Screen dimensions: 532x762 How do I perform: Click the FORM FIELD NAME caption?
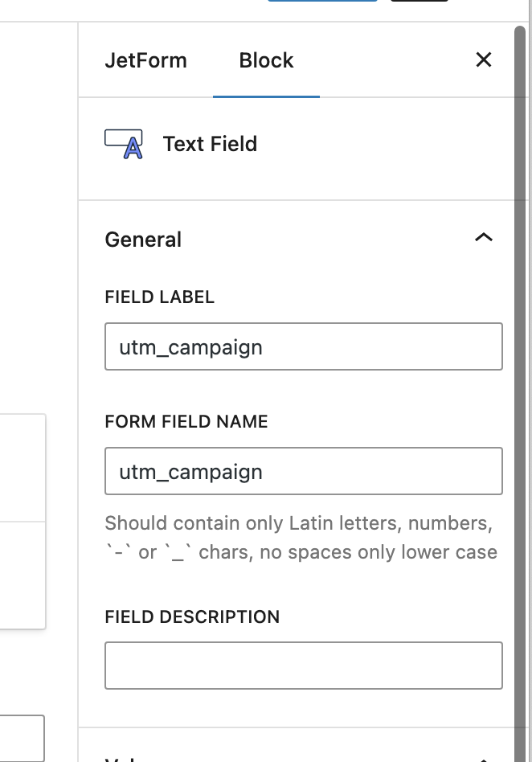(186, 421)
